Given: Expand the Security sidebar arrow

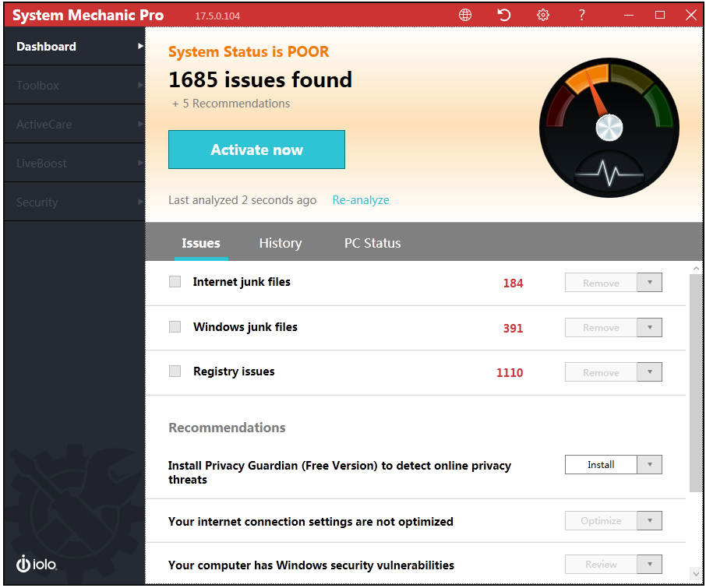Looking at the screenshot, I should 140,202.
